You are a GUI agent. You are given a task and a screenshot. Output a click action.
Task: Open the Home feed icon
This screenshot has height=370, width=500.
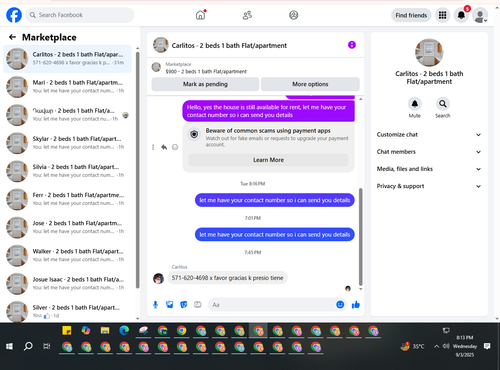click(x=200, y=15)
